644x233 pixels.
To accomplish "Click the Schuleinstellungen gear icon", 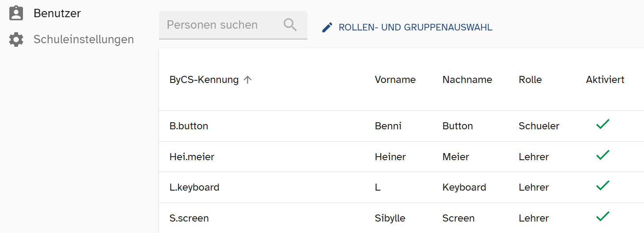I will (16, 39).
